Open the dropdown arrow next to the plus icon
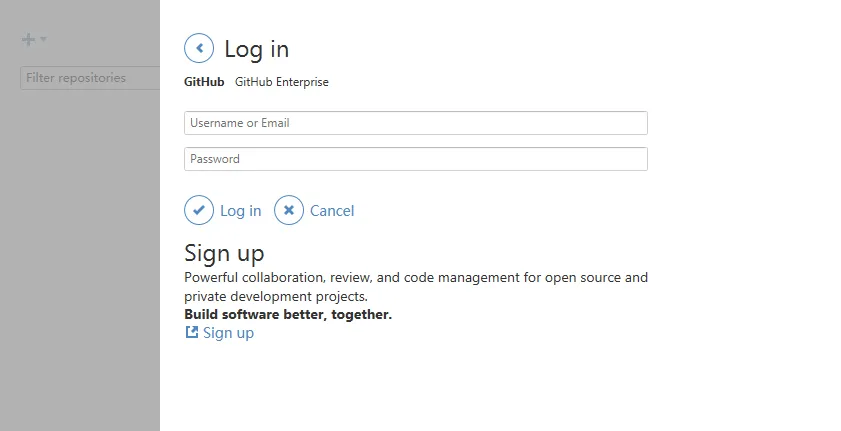This screenshot has width=841, height=431. pos(44,40)
